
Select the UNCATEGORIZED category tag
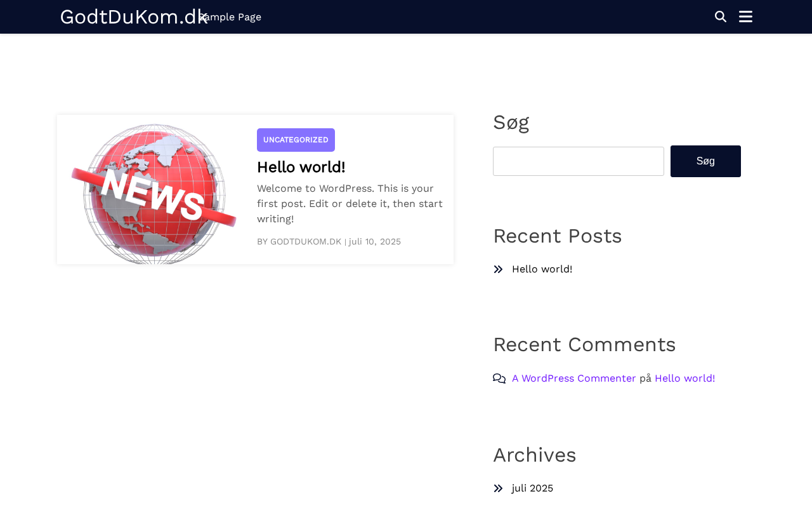tap(296, 140)
